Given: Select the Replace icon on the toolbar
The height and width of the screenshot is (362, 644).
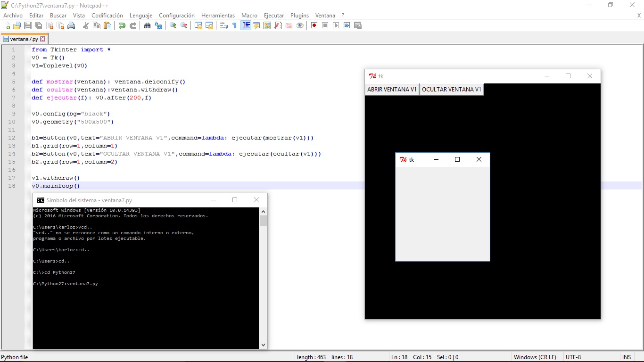Looking at the screenshot, I should click(158, 25).
